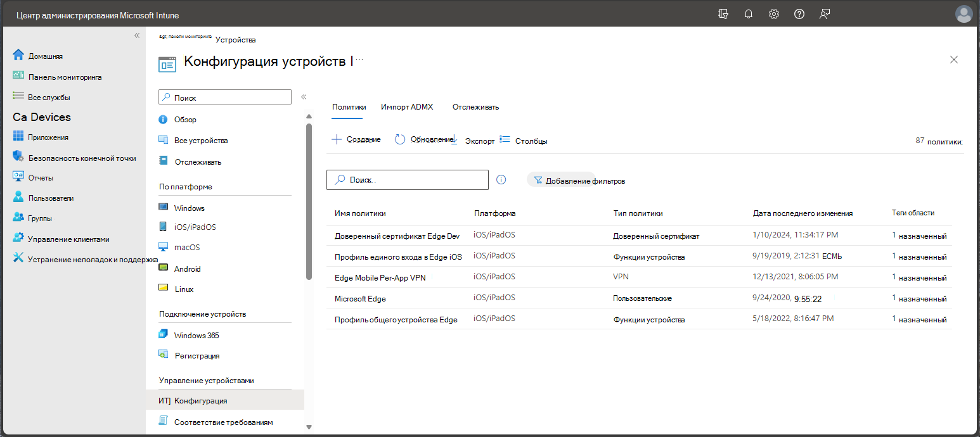Viewport: 980px width, 437px height.
Task: Open policy Edge Mobile Per-App VPN
Action: [x=380, y=277]
